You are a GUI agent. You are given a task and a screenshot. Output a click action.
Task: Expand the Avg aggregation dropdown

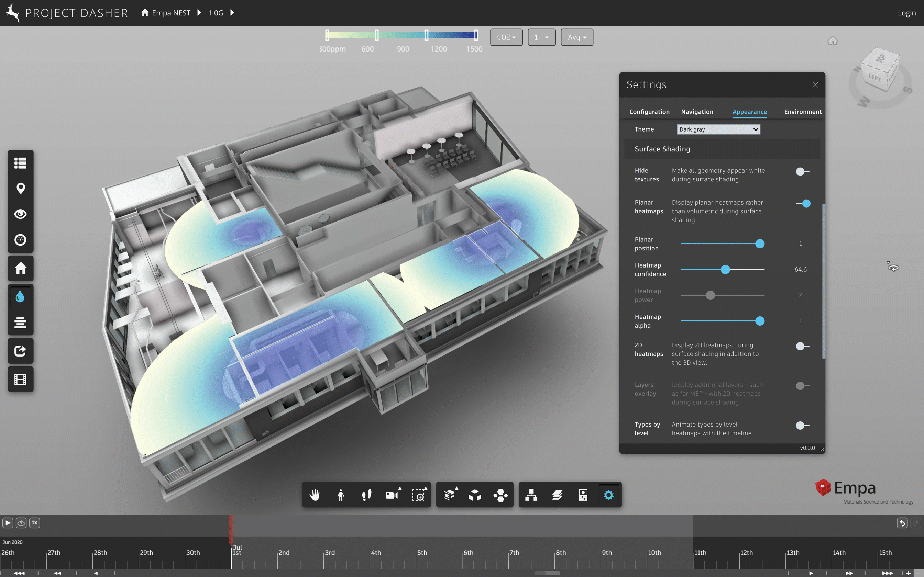(x=576, y=37)
